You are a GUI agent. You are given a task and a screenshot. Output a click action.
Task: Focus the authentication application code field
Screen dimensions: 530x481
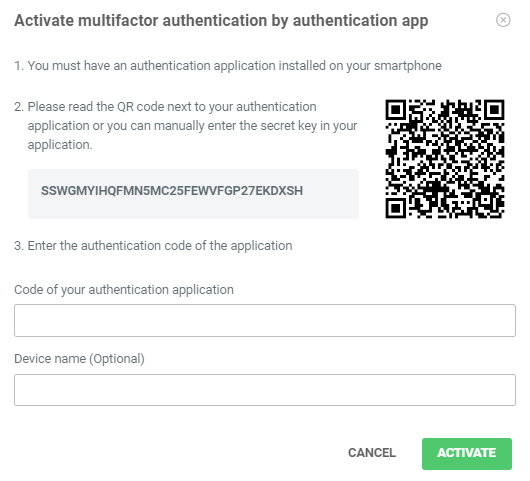(x=265, y=320)
